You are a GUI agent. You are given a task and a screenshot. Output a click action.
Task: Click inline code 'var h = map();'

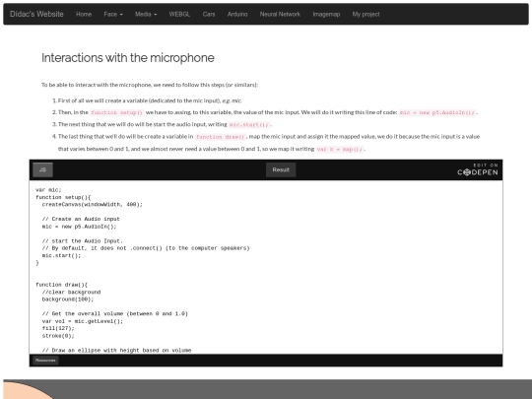point(340,149)
